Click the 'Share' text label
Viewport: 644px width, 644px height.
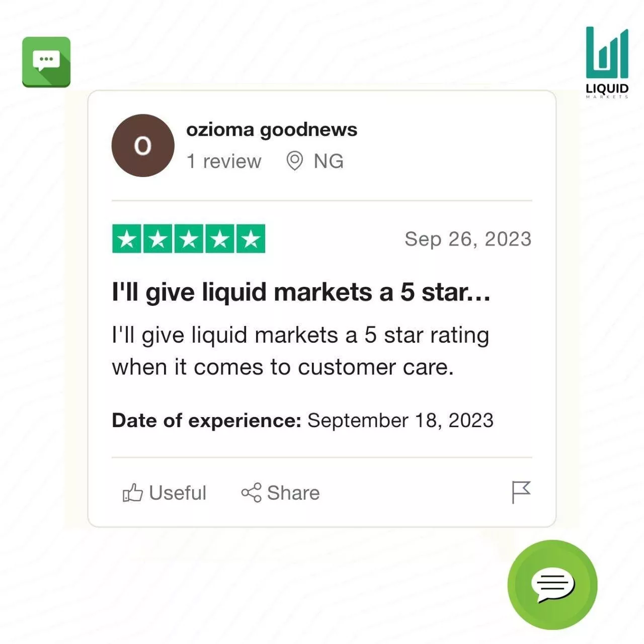click(293, 493)
